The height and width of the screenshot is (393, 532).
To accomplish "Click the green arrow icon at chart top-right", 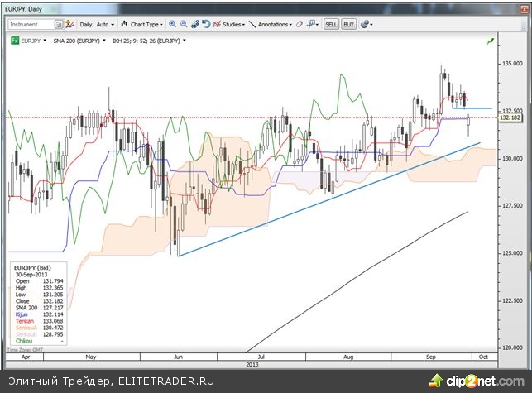I will [x=491, y=40].
